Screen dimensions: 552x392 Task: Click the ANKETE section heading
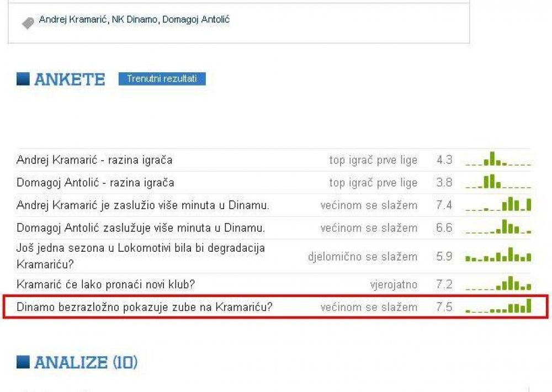[70, 80]
